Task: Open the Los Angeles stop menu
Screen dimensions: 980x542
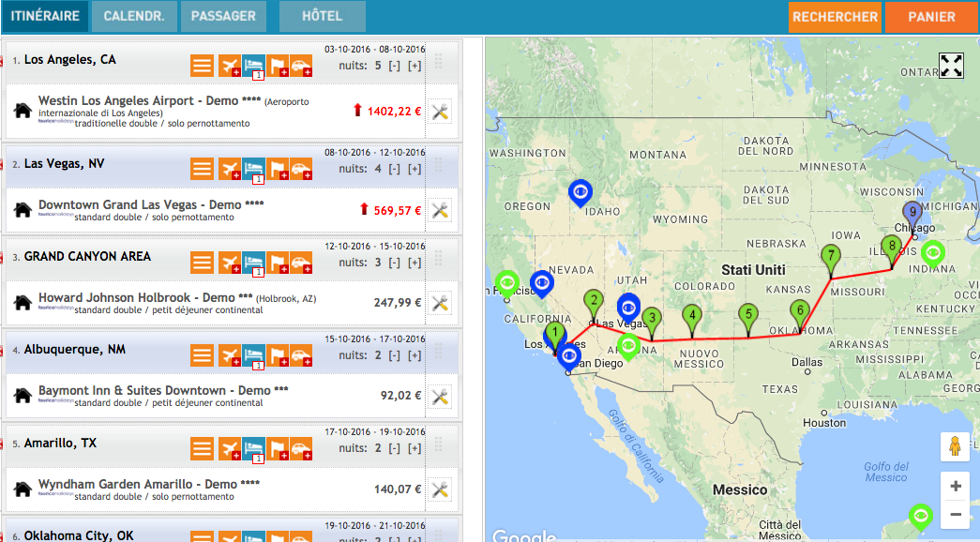Action: coord(202,66)
